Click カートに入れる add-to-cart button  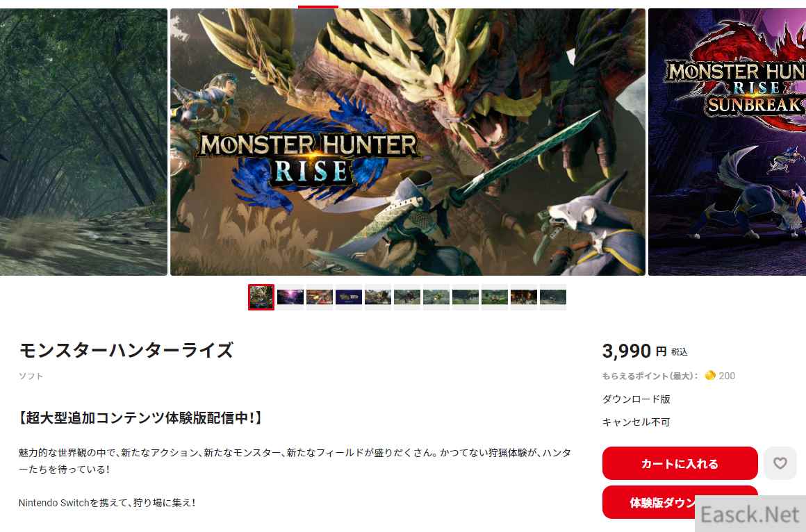click(x=680, y=463)
